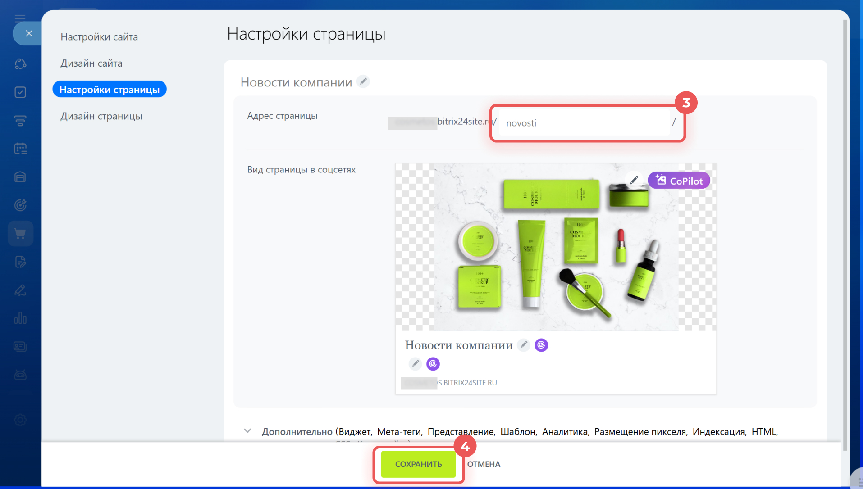
Task: Click CoPilot image generation button
Action: pyautogui.click(x=679, y=181)
